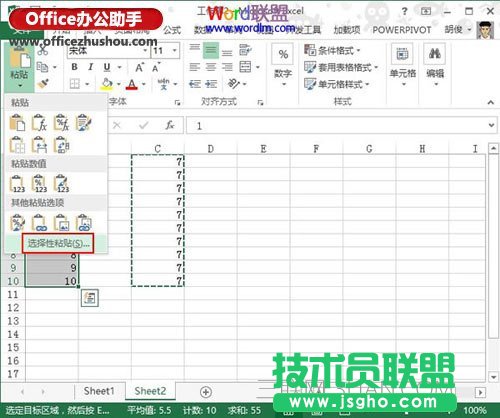Image resolution: width=500 pixels, height=418 pixels.
Task: Click the Cut scissors icon
Action: [43, 51]
